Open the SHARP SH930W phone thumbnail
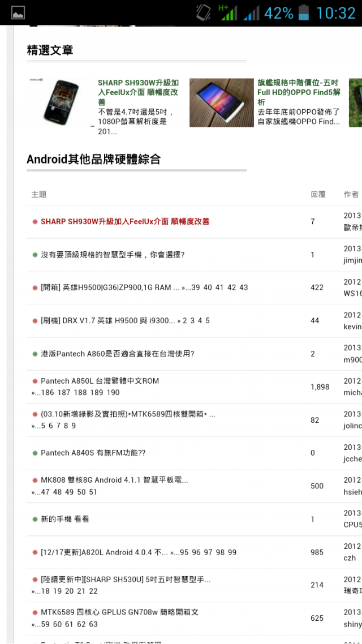This screenshot has height=644, width=362. (61, 102)
